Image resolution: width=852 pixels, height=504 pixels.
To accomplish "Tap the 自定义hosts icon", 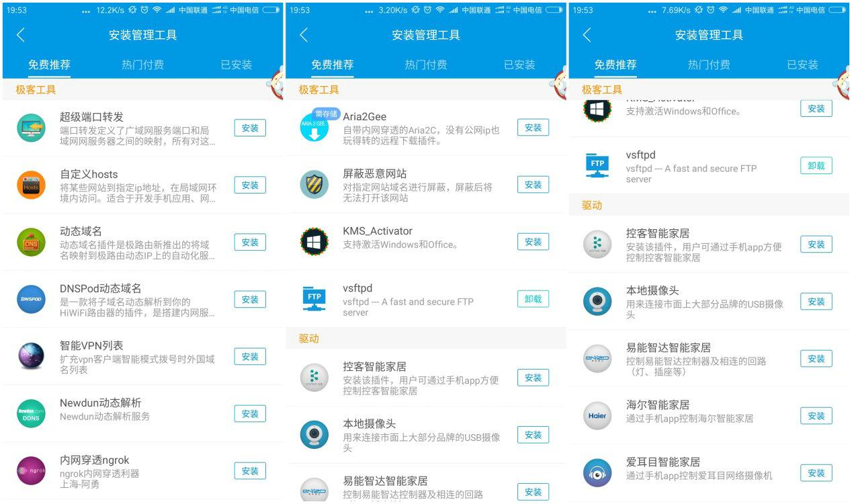I will (30, 185).
